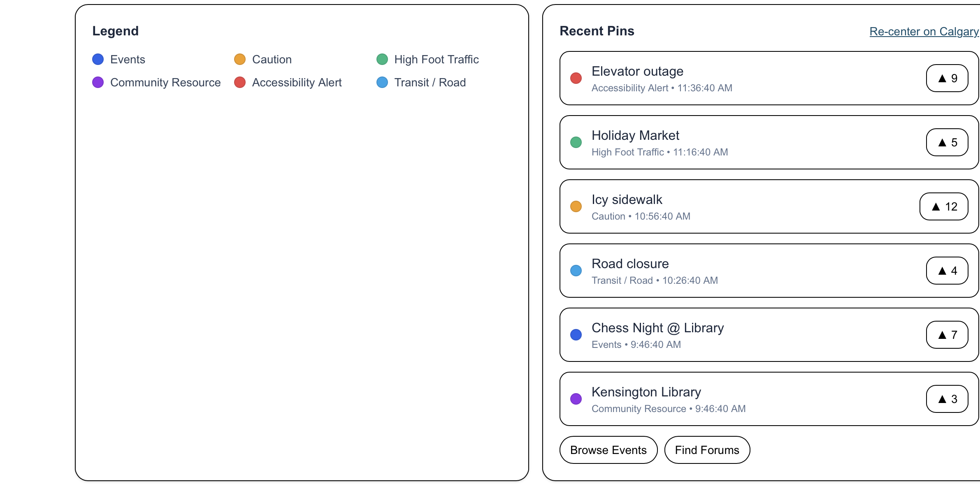Upvote Chess Night @ Library pin
Image resolution: width=980 pixels, height=491 pixels.
[x=947, y=335]
